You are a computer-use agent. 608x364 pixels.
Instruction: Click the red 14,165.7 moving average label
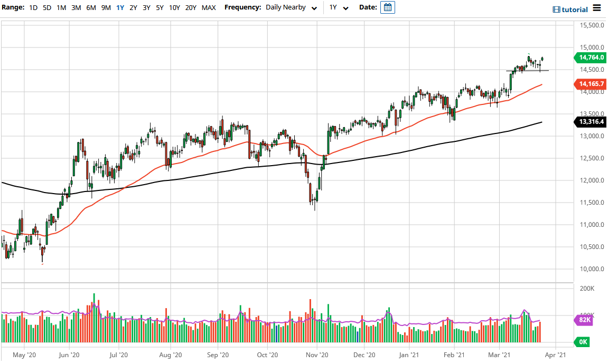coord(591,84)
